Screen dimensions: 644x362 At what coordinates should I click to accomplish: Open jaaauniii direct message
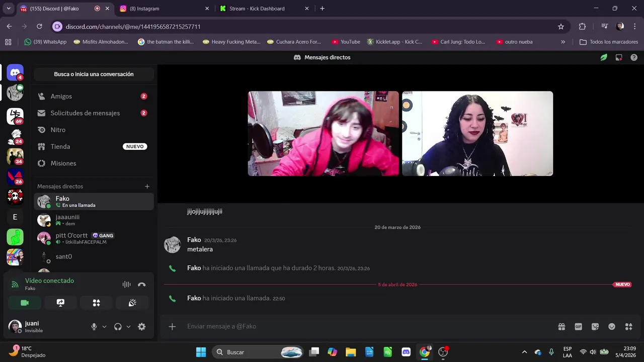click(94, 220)
